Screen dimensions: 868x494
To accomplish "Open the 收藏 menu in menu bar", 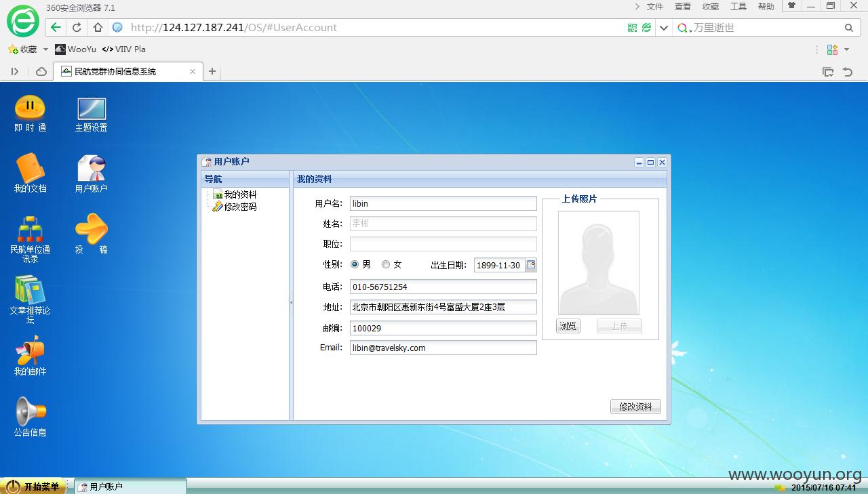I will point(711,6).
